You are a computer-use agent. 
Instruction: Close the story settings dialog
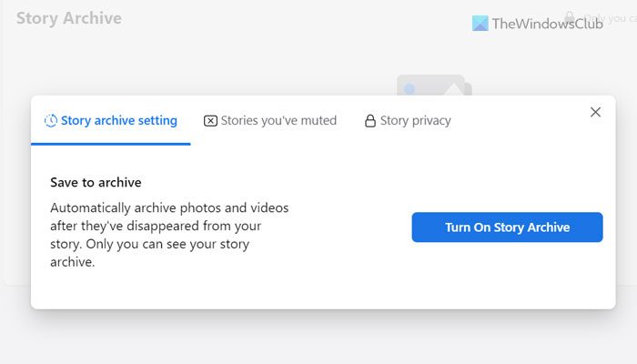point(595,112)
